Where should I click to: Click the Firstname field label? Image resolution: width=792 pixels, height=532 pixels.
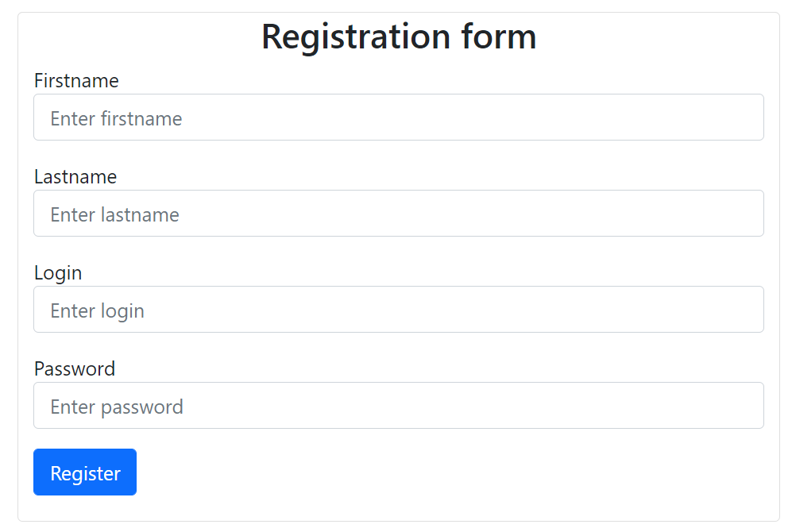(76, 80)
